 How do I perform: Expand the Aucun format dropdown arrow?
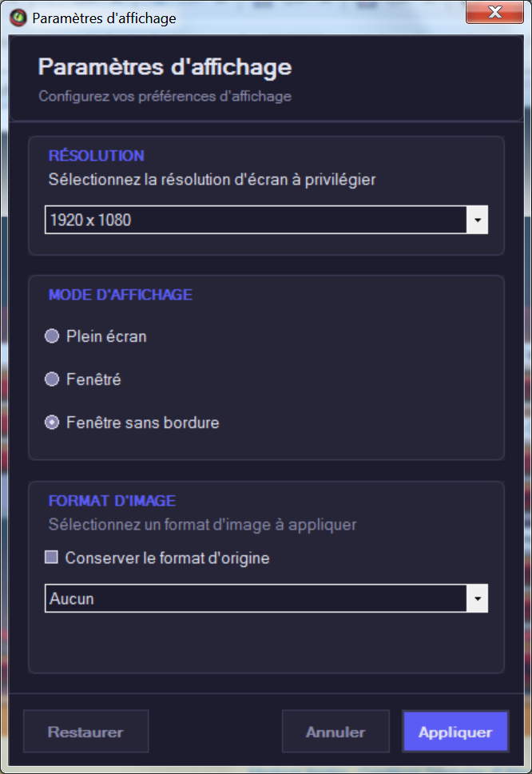click(477, 598)
